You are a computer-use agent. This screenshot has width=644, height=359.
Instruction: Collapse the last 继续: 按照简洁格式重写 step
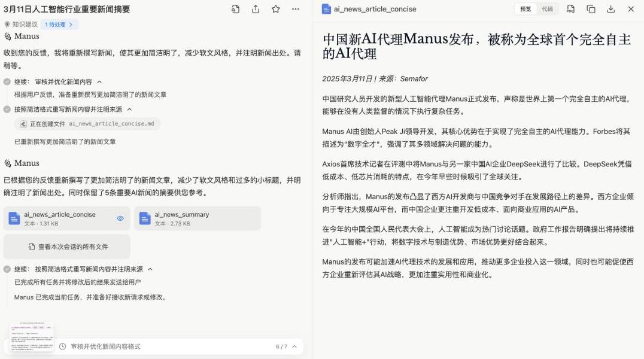click(x=150, y=269)
